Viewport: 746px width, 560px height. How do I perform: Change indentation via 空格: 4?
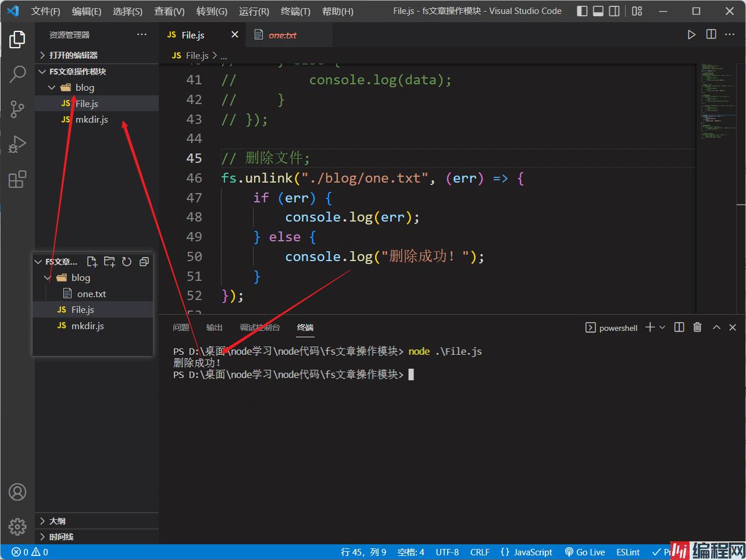click(x=411, y=552)
